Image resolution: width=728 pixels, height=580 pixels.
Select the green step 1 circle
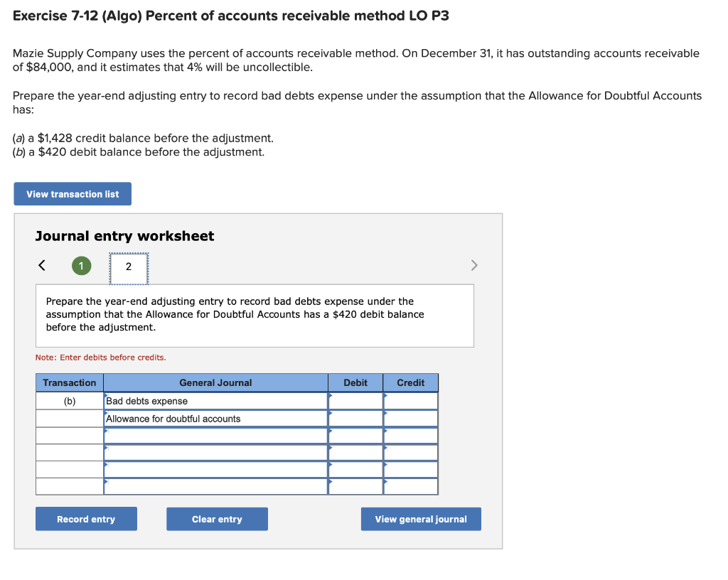tap(81, 266)
